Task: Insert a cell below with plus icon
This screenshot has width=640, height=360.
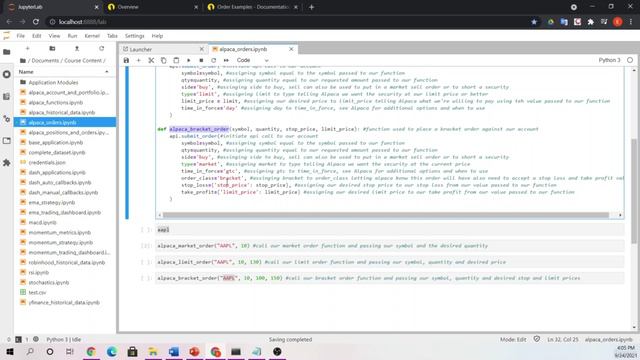Action: pos(138,60)
